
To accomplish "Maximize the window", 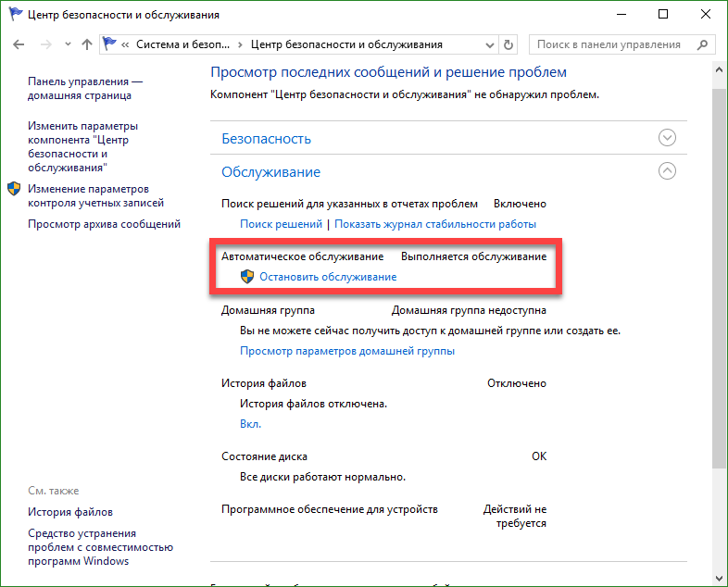I will 663,15.
